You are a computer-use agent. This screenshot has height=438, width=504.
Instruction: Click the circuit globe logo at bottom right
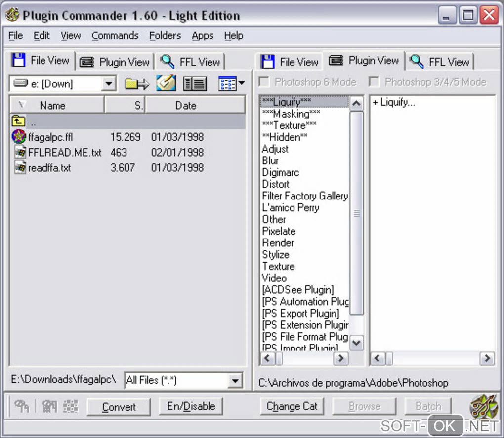pos(484,406)
